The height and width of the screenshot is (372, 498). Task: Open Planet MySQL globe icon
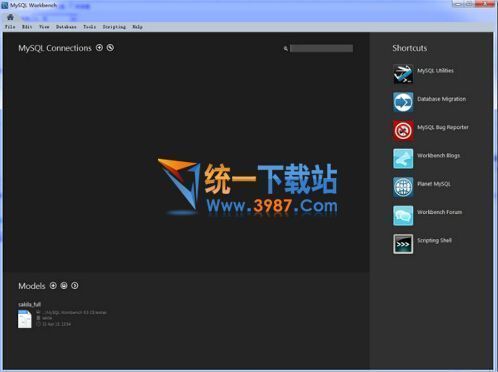(403, 187)
